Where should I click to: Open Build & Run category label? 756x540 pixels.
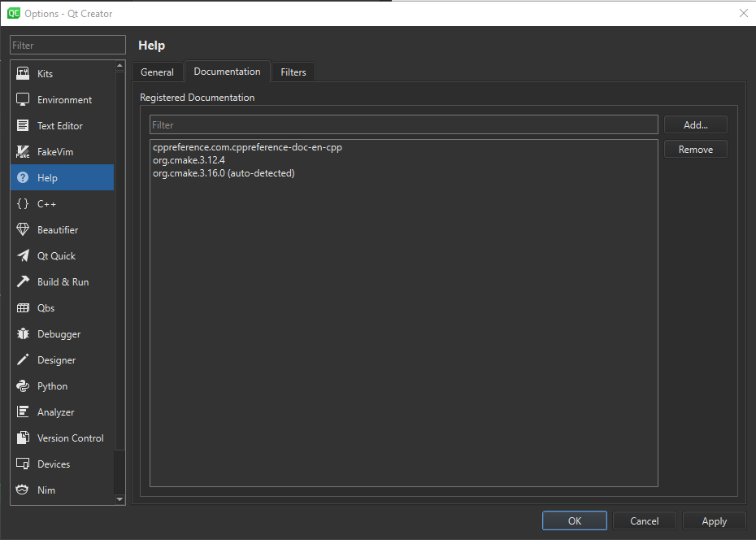pos(63,281)
